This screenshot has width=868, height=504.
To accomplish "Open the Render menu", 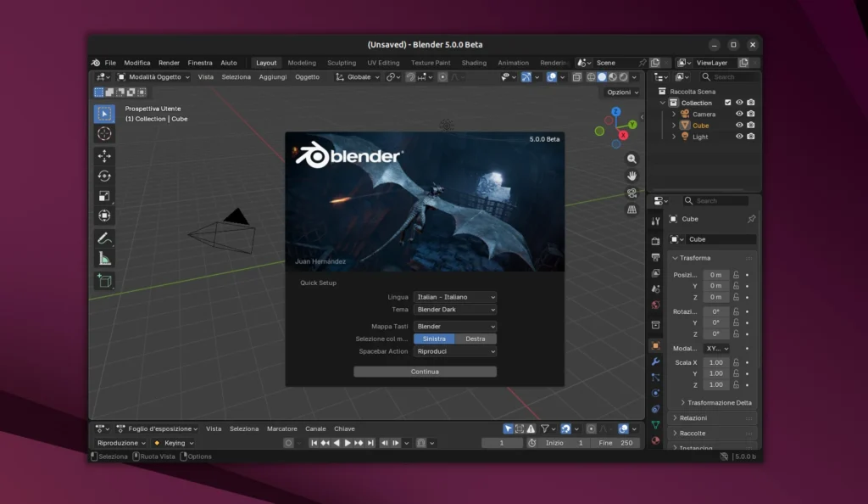I will tap(169, 62).
